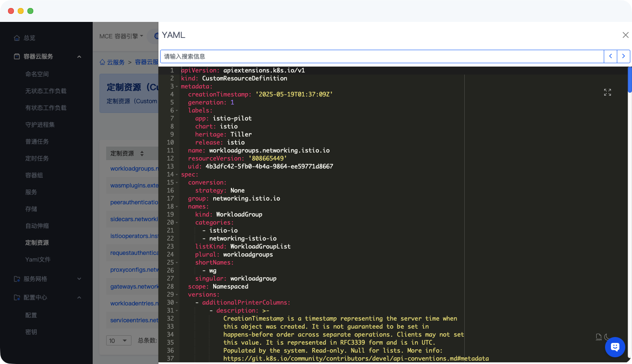
Task: Click the JSON format conversion icon
Action: coord(598,337)
